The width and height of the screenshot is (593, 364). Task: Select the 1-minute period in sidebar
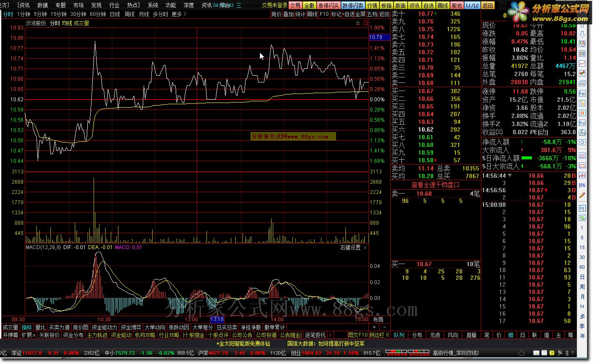coord(582,228)
